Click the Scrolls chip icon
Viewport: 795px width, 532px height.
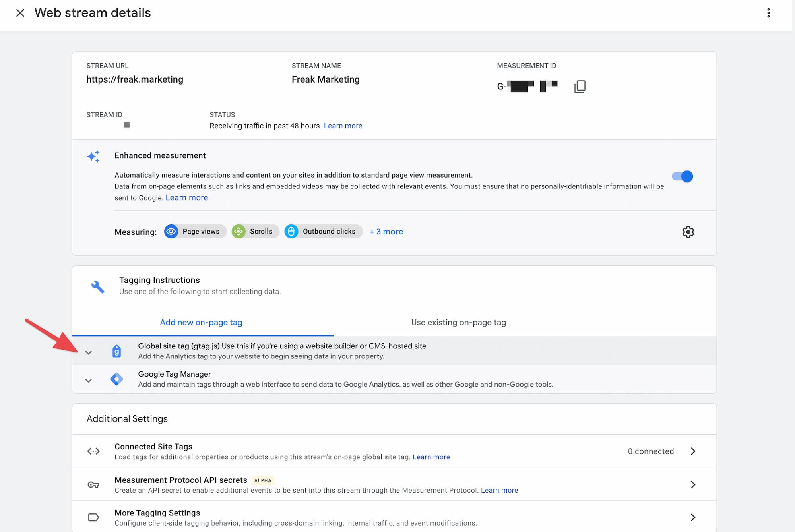click(238, 231)
